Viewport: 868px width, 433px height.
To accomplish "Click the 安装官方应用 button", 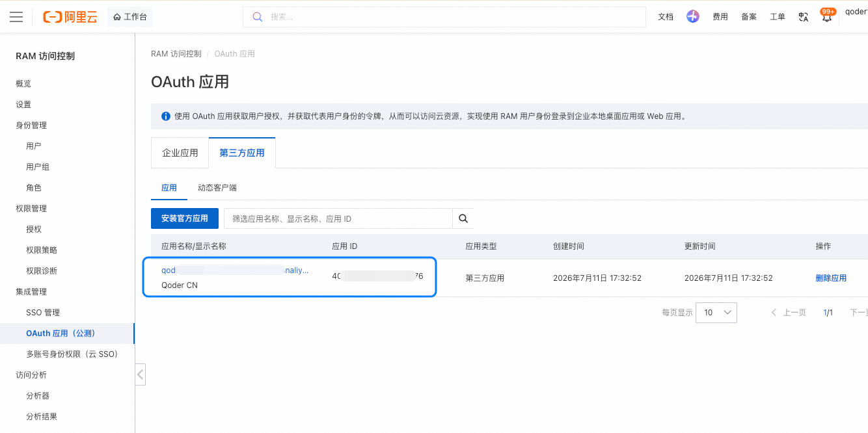I will [185, 218].
